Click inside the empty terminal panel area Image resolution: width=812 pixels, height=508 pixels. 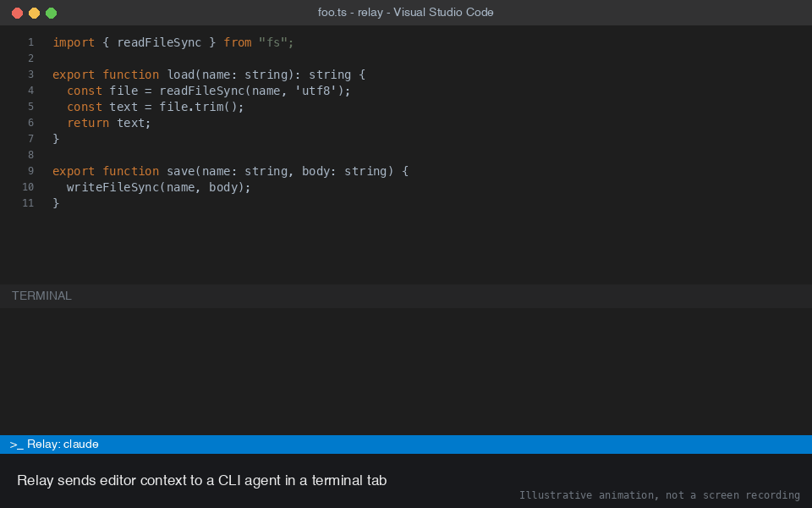point(406,371)
